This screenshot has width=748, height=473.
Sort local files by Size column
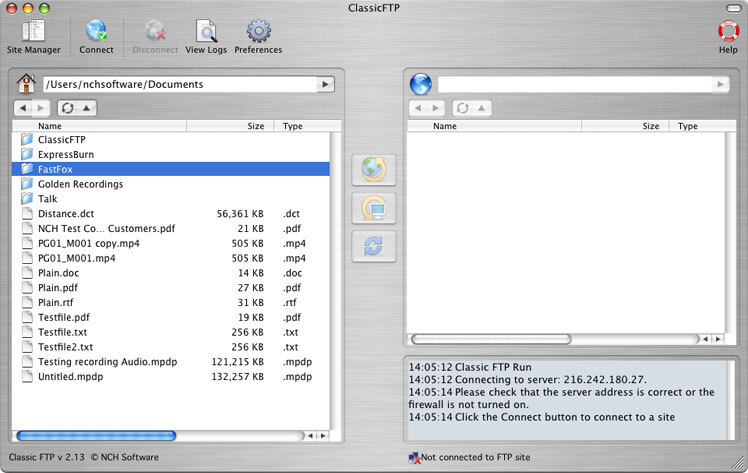point(255,127)
